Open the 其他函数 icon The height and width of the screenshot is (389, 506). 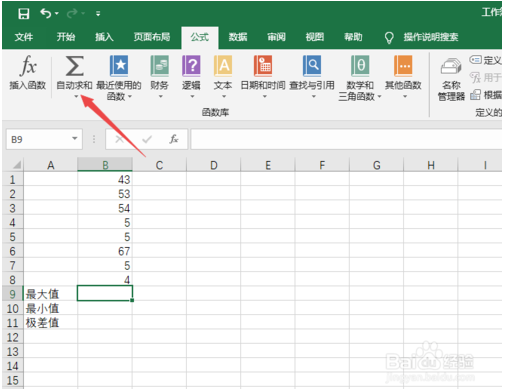click(403, 66)
